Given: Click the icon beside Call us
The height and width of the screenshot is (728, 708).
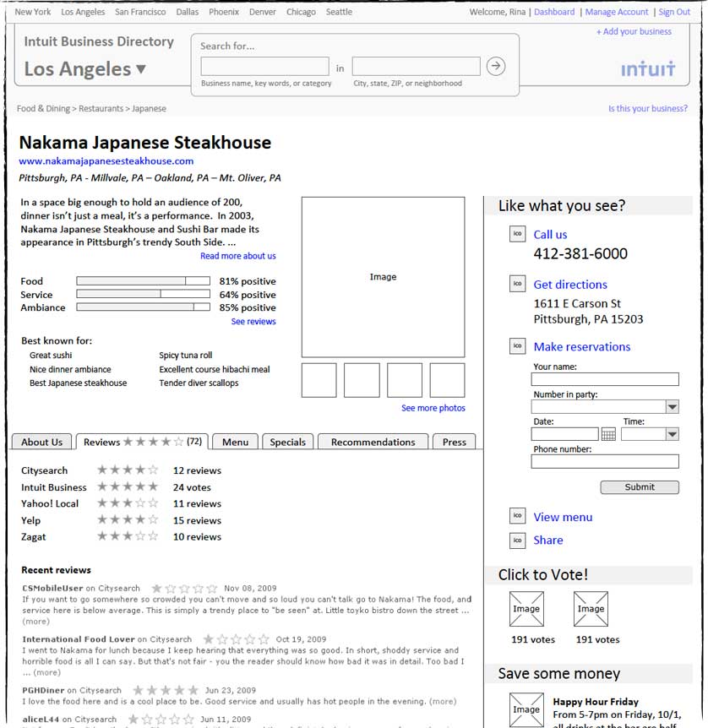Looking at the screenshot, I should pos(517,234).
